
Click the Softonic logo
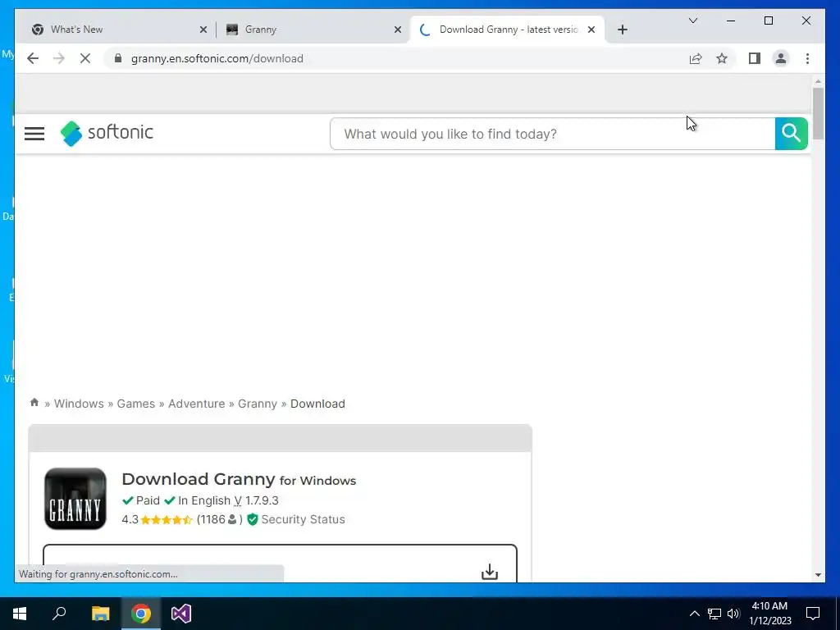click(107, 133)
